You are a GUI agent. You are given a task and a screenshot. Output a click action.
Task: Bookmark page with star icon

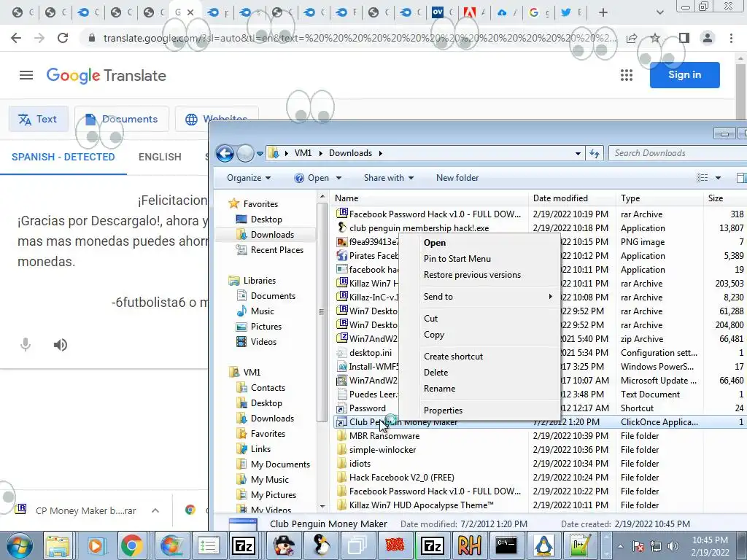tap(656, 38)
